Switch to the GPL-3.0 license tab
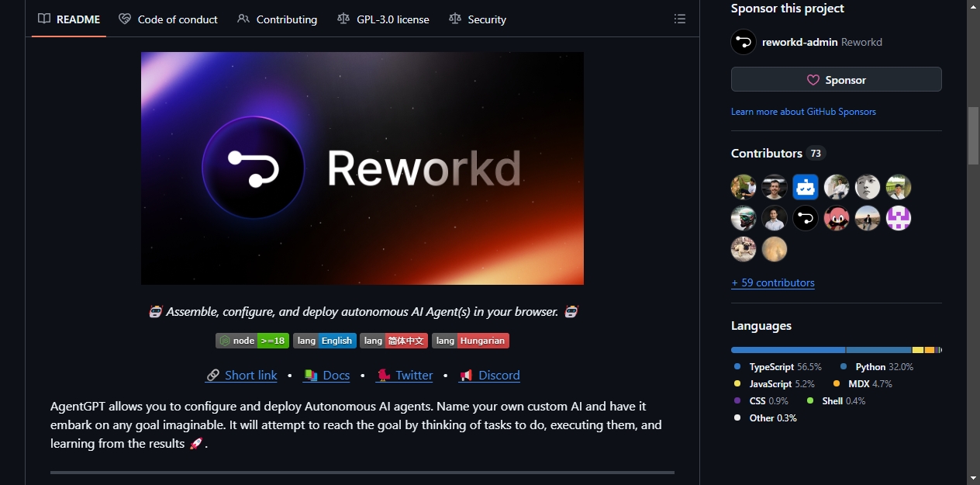 pos(383,19)
